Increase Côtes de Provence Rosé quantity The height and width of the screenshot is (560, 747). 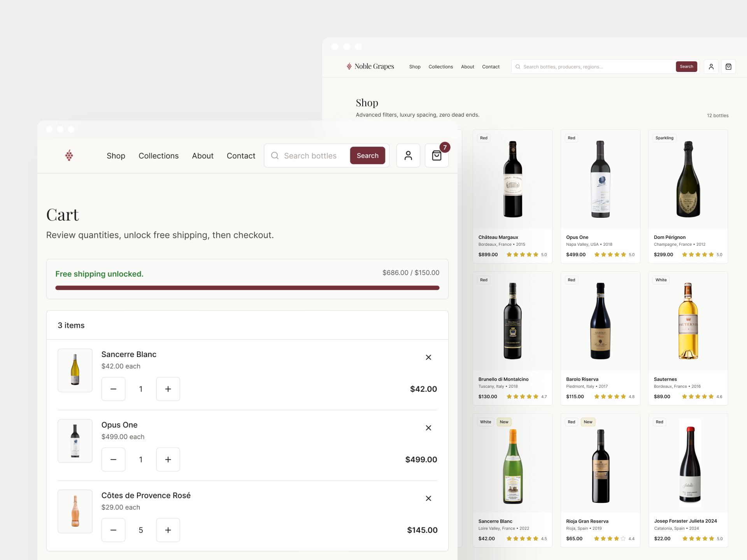coord(168,530)
